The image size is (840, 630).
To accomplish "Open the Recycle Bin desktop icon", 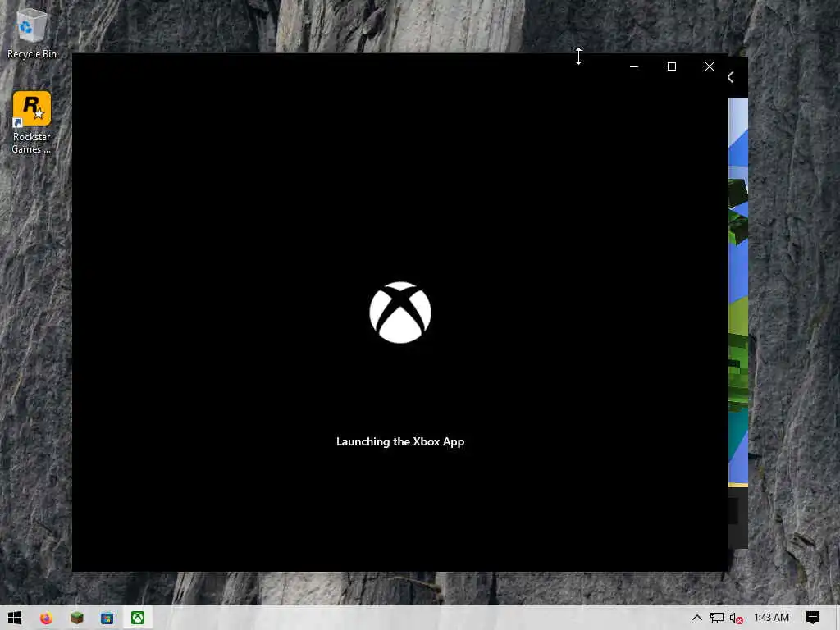I will tap(31, 33).
